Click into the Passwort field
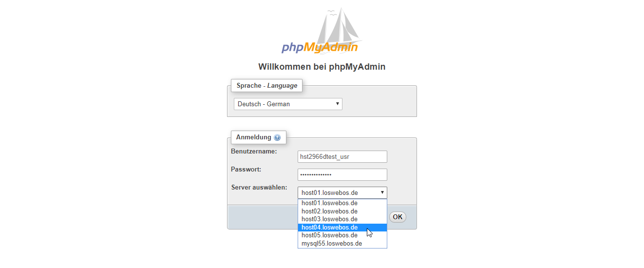 [x=342, y=174]
